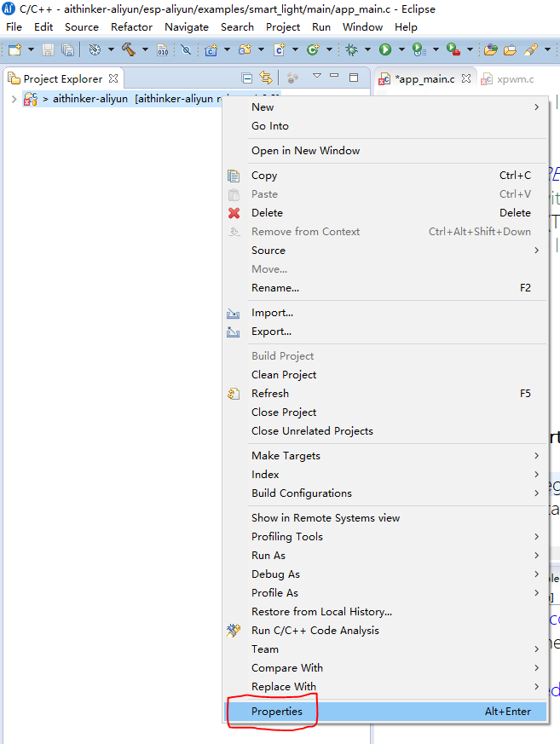Maximize the Project Explorer panel
560x744 pixels.
pyautogui.click(x=354, y=78)
